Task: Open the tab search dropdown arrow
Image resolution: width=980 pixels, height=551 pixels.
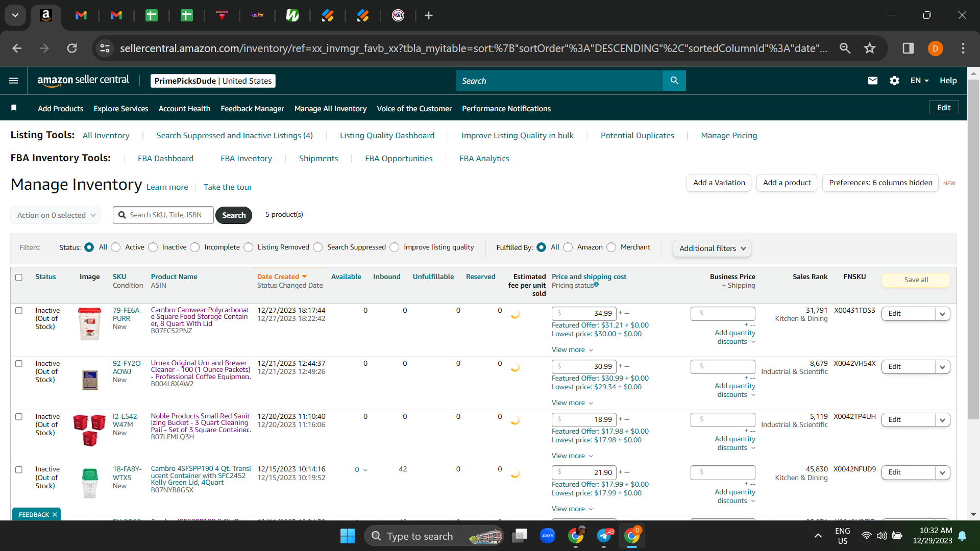Action: 15,15
